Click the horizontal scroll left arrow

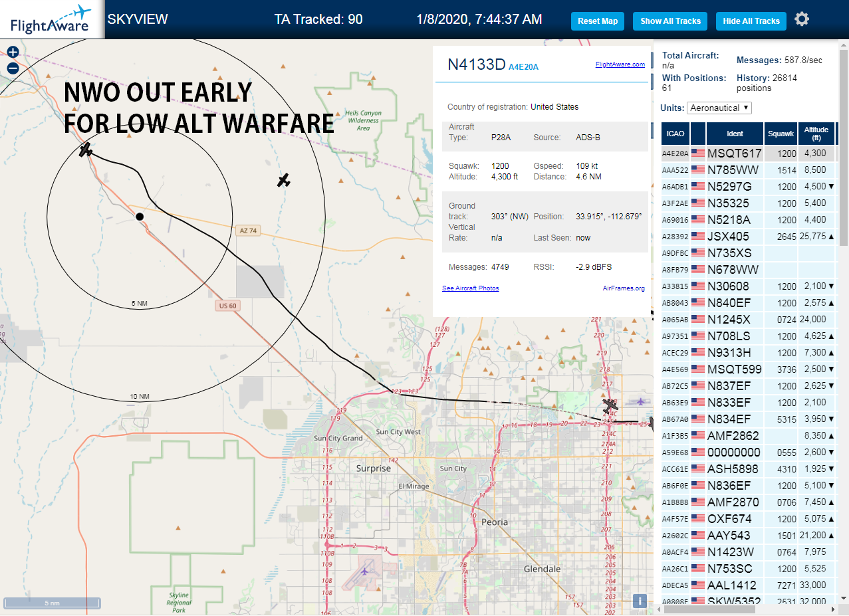point(659,609)
